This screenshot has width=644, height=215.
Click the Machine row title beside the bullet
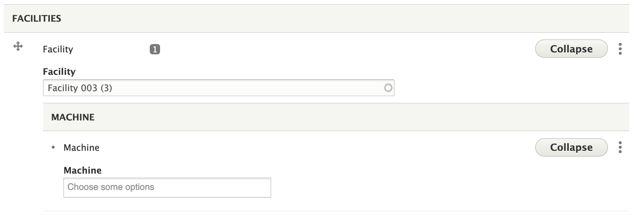(x=81, y=148)
